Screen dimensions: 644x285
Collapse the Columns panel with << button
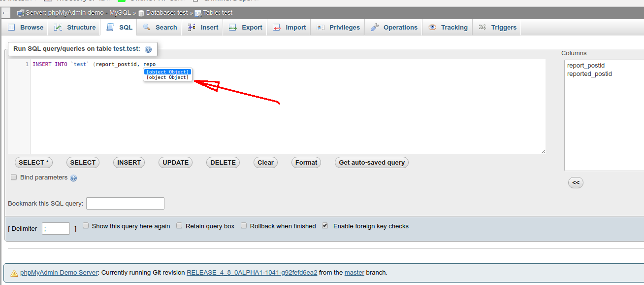[x=576, y=182]
